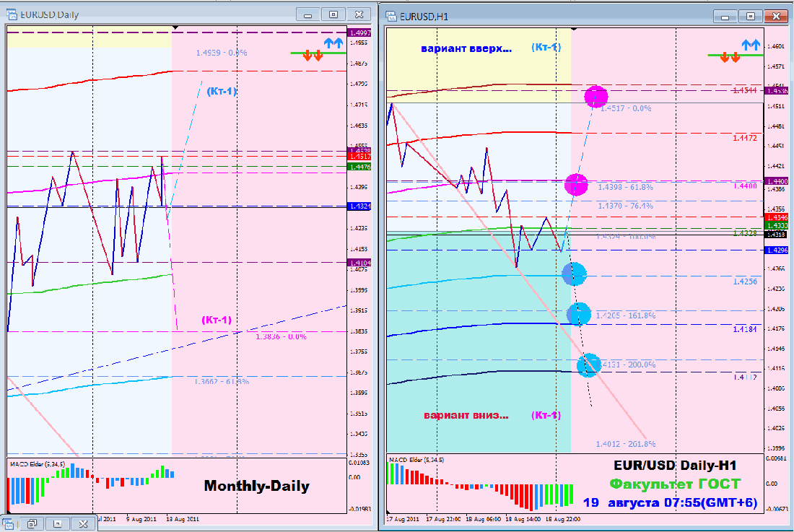Select blue circle at 1.4256 level

coord(575,274)
